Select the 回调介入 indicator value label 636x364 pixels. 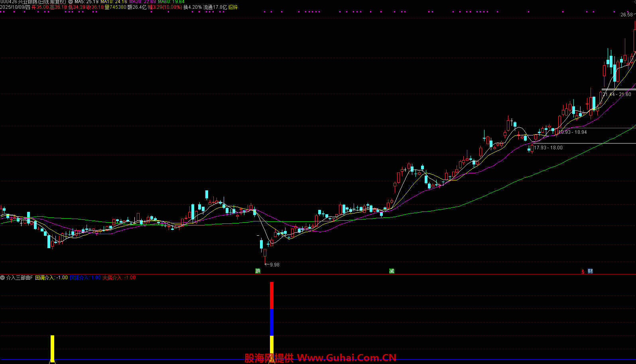(51, 278)
